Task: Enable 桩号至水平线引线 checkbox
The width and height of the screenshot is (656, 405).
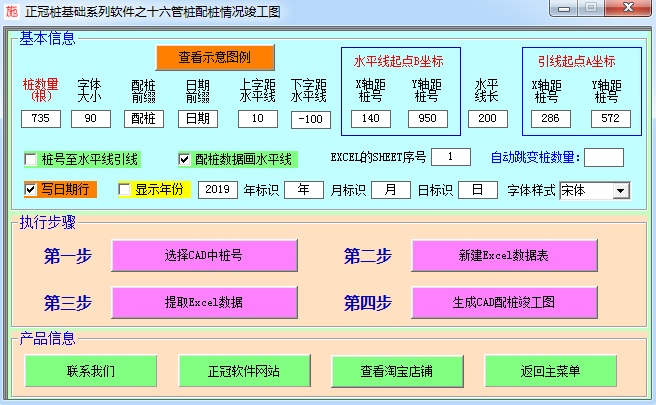Action: [x=31, y=159]
